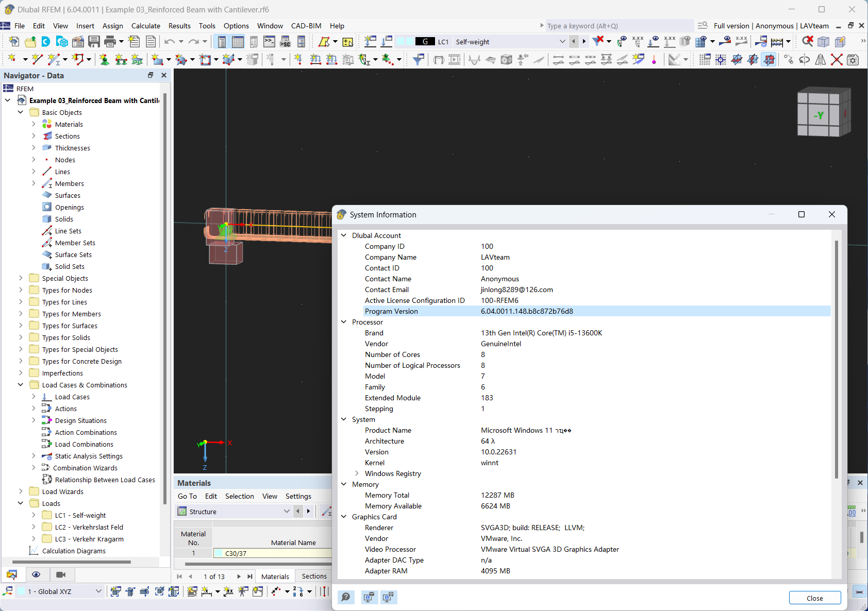
Task: Click the G load case color swatch
Action: coord(425,42)
